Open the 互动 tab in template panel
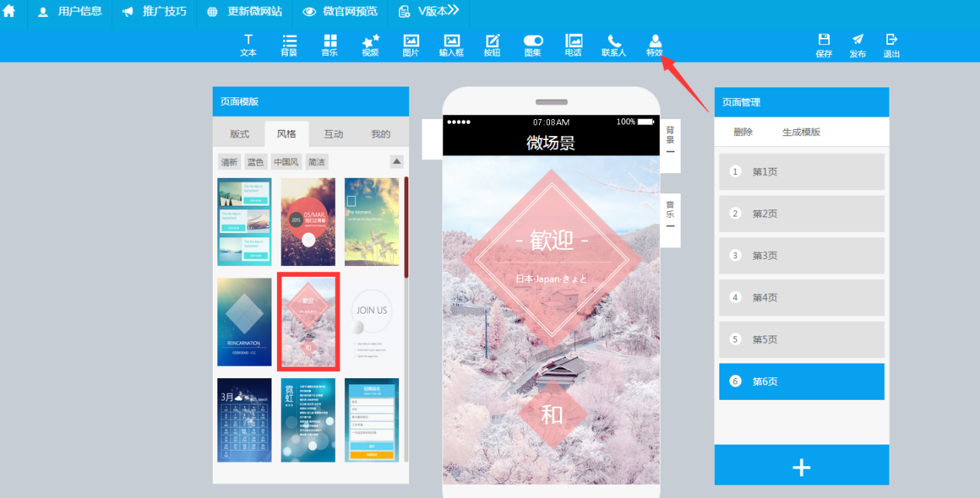980x498 pixels. pos(333,134)
